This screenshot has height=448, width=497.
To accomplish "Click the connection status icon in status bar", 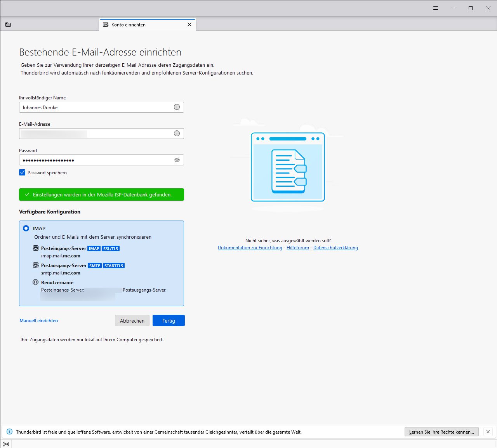I will tap(6, 444).
